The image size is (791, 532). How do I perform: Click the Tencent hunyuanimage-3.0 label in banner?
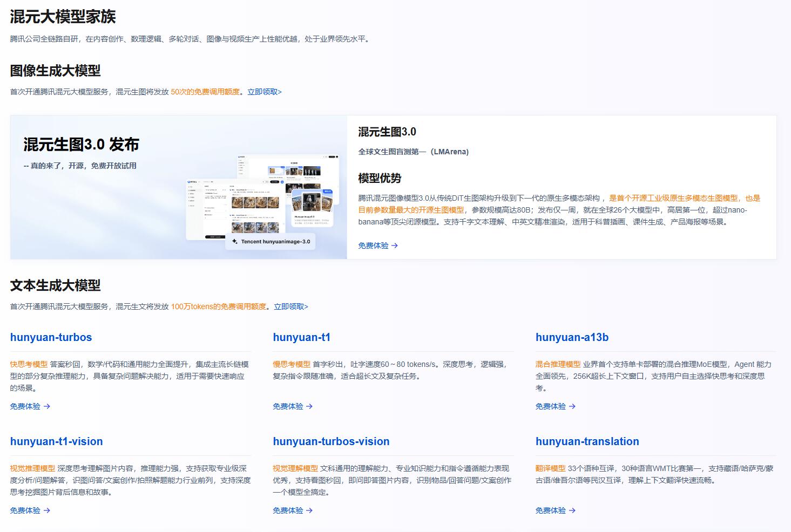[x=275, y=242]
